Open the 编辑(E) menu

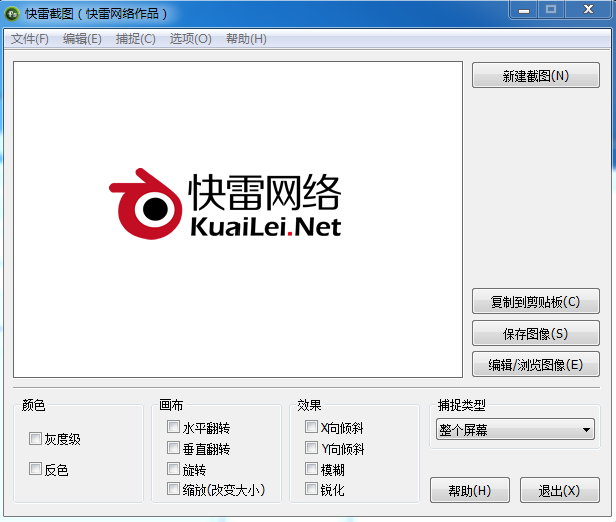(x=82, y=39)
